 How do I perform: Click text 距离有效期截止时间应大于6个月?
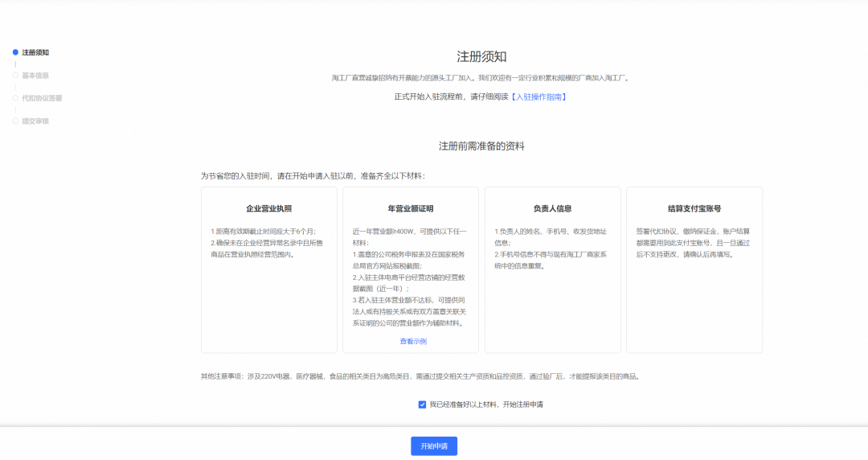pyautogui.click(x=265, y=232)
